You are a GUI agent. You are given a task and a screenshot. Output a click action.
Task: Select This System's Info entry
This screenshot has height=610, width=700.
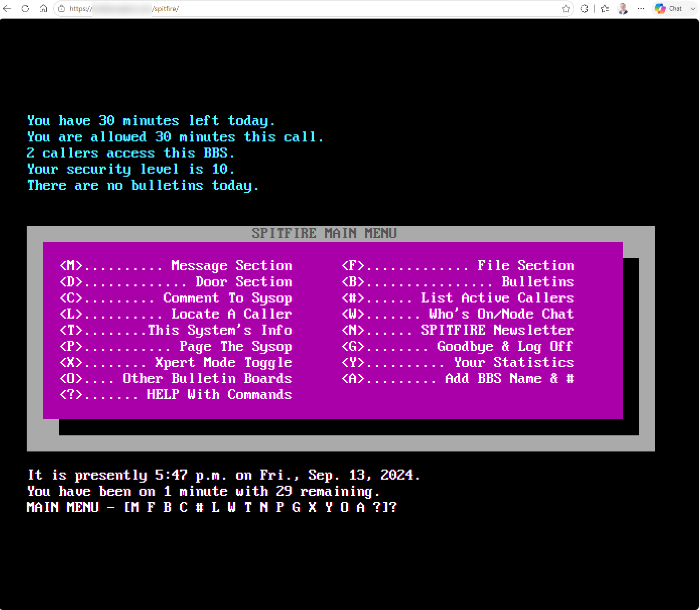[x=176, y=330]
